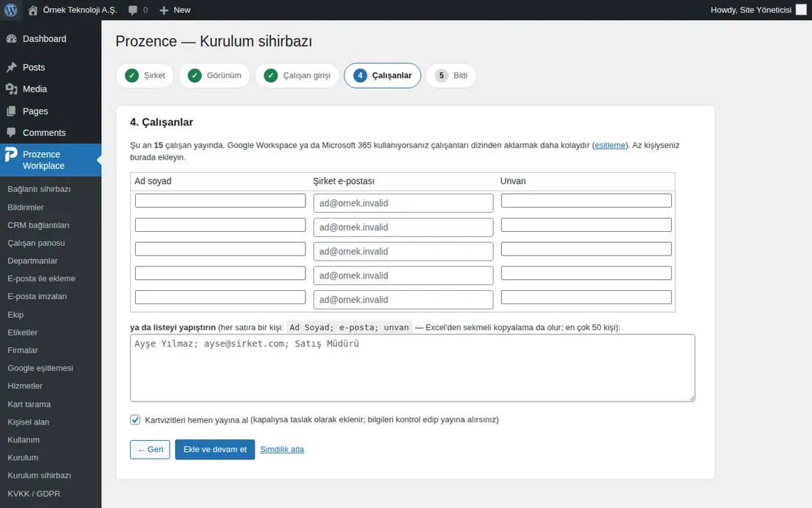Click the WordPress logo icon
This screenshot has width=812, height=508.
pos(11,10)
